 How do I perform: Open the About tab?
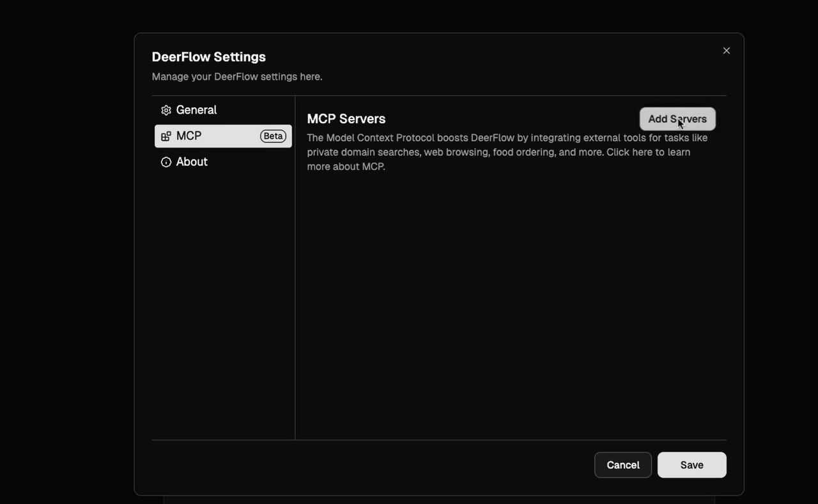click(192, 162)
